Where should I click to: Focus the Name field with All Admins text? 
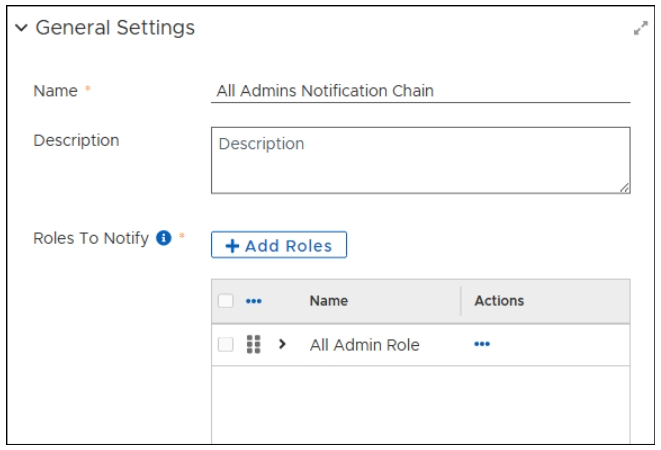(420, 91)
